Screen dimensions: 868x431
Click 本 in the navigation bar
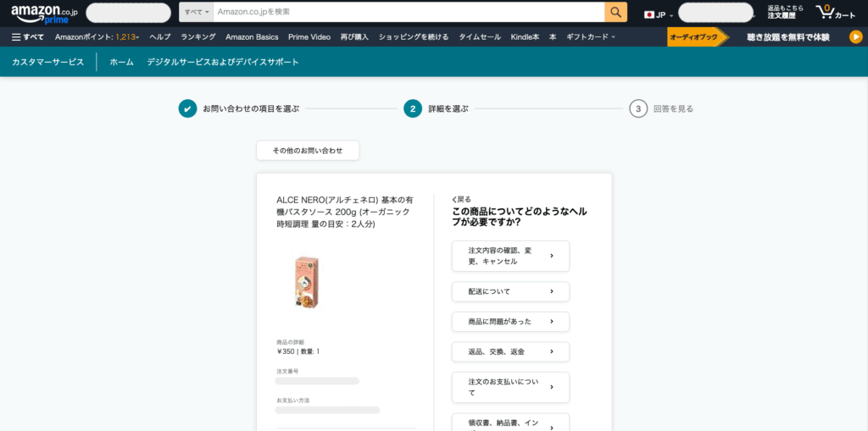(x=553, y=37)
